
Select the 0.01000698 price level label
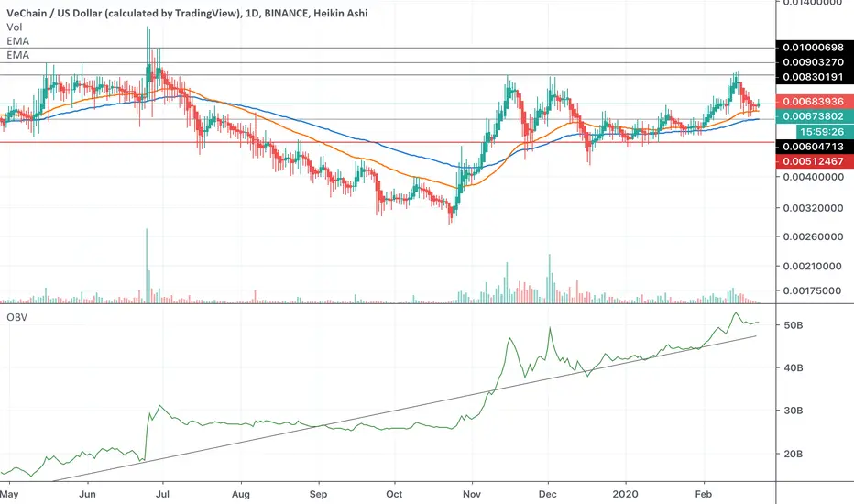[814, 48]
